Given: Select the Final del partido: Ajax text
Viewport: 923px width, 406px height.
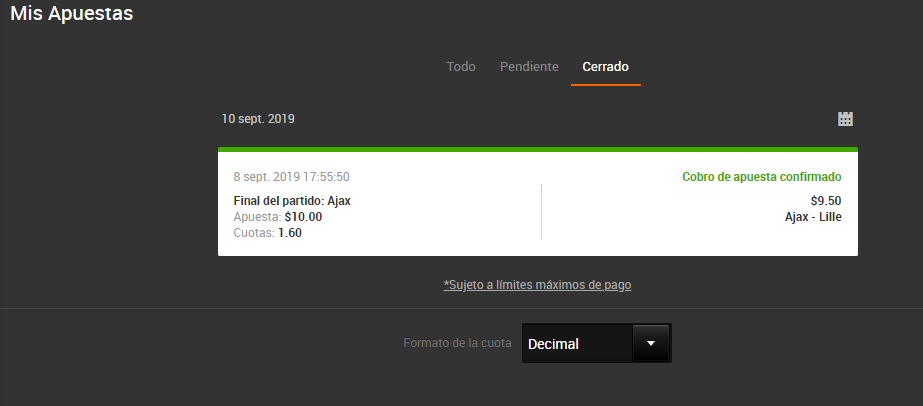Looking at the screenshot, I should pyautogui.click(x=292, y=201).
